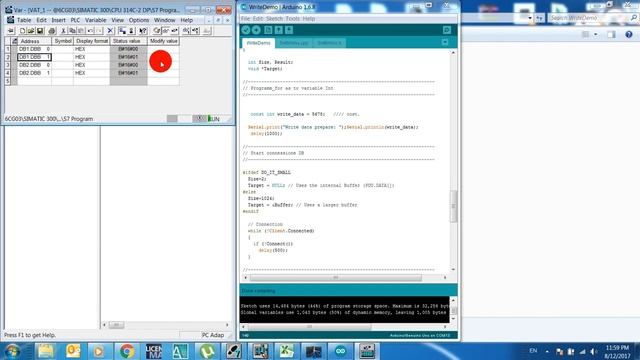Click the New variable table icon in the VAT toolbar
The width and height of the screenshot is (640, 360).
[22, 31]
